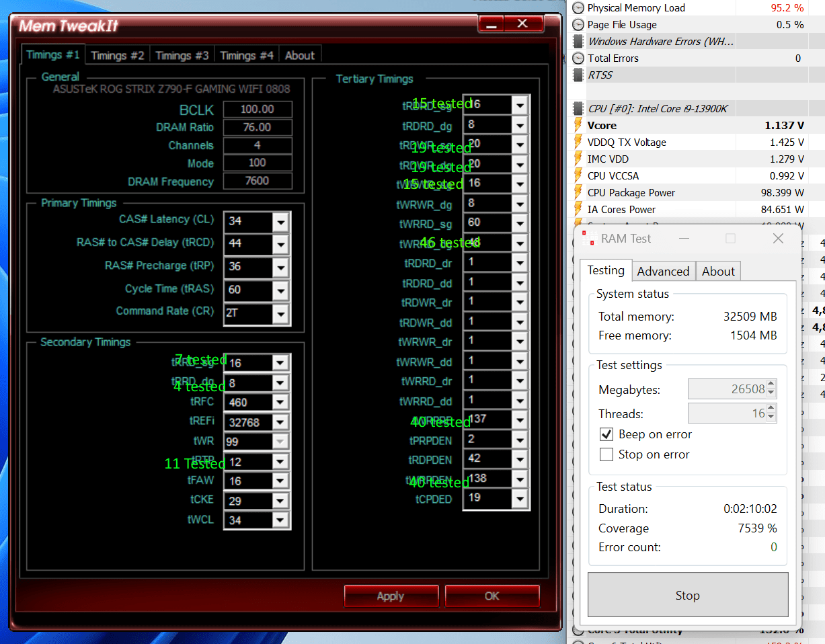Open the RAS# to CAS# Delay (tRCD) dropdown
The width and height of the screenshot is (825, 644).
pyautogui.click(x=281, y=244)
